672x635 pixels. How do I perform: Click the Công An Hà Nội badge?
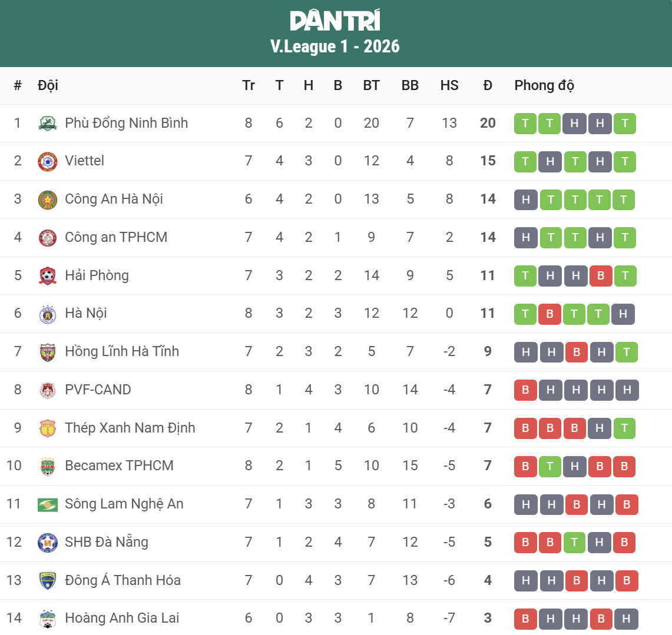pyautogui.click(x=48, y=200)
